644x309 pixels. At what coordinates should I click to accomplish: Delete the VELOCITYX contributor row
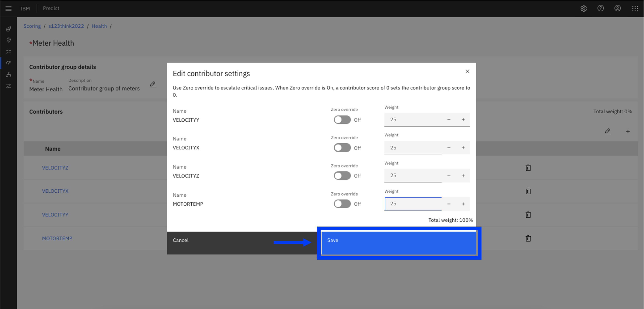(x=528, y=191)
